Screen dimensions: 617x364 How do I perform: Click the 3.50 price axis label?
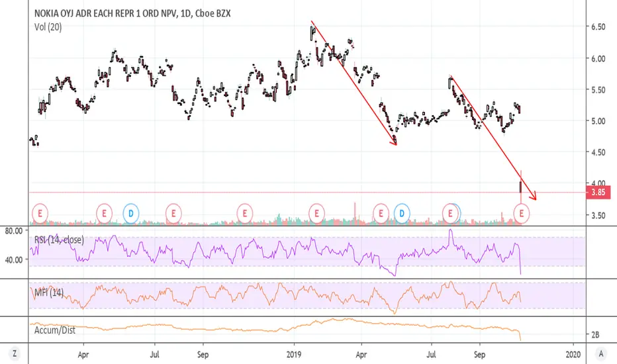[598, 215]
